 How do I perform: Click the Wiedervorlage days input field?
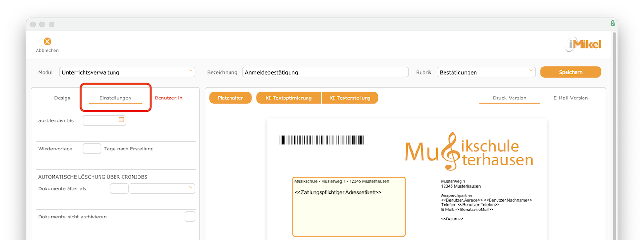click(x=92, y=149)
